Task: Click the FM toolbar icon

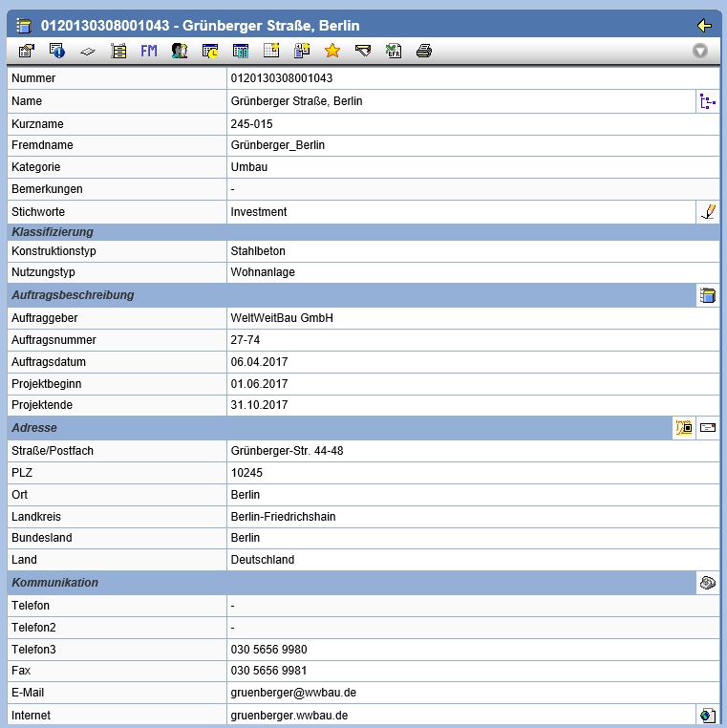Action: coord(149,51)
